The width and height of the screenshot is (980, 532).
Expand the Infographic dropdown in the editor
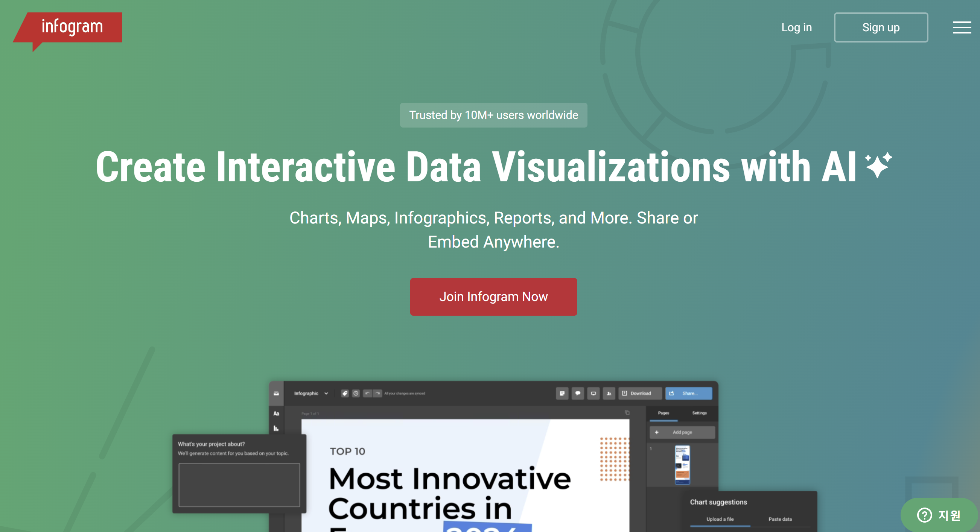pyautogui.click(x=311, y=393)
